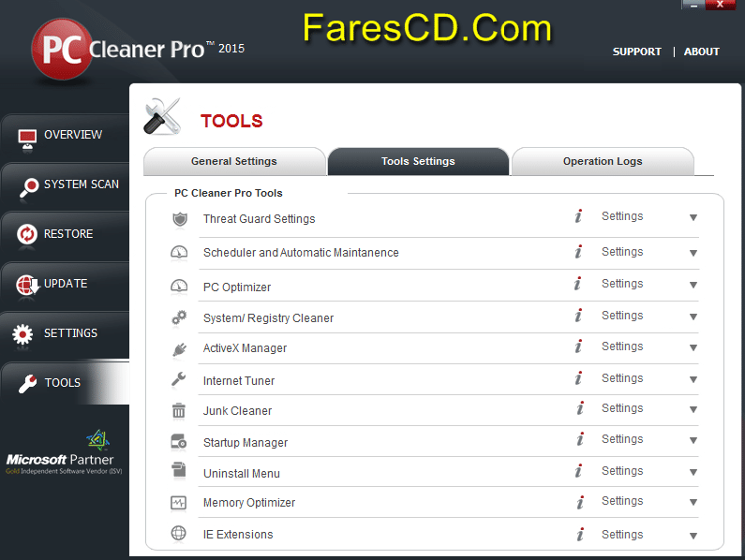Open Update in the sidebar
The height and width of the screenshot is (560, 745).
coord(65,286)
